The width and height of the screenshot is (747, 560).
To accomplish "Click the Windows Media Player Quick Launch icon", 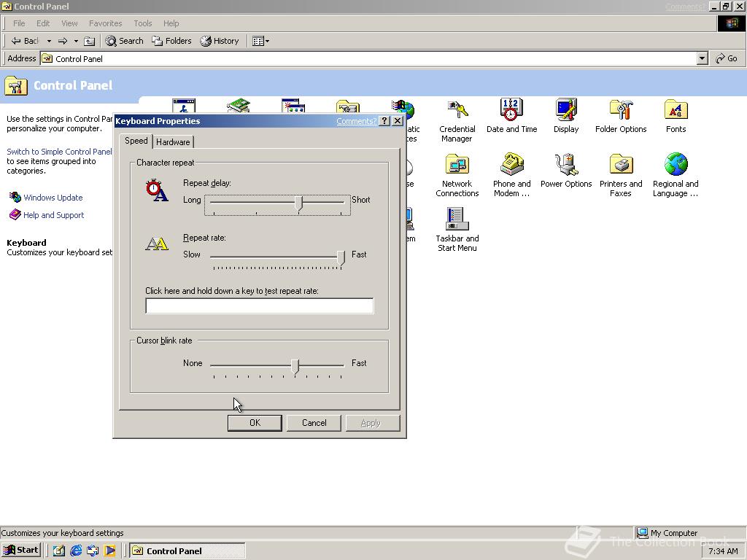I will [109, 551].
